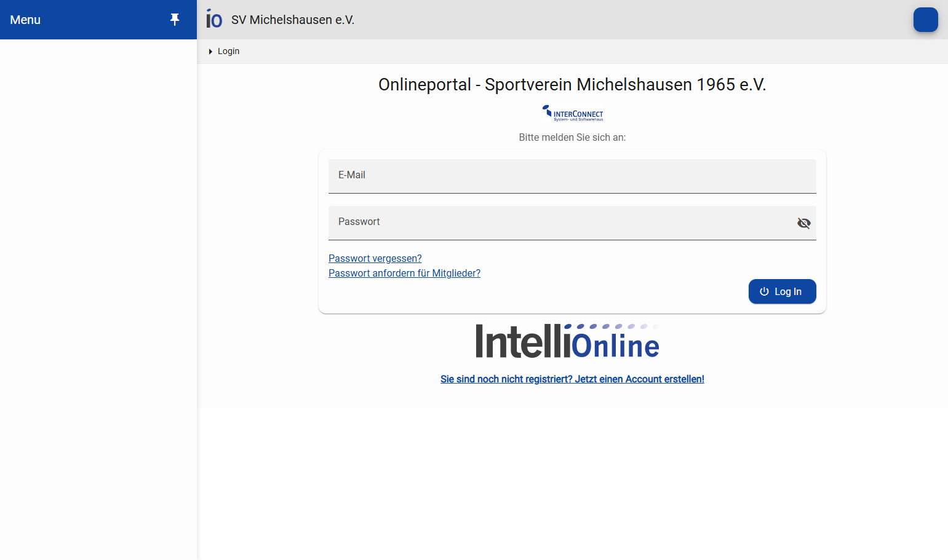
Task: Pin the Menu sidebar with pushpin icon
Action: tap(175, 20)
